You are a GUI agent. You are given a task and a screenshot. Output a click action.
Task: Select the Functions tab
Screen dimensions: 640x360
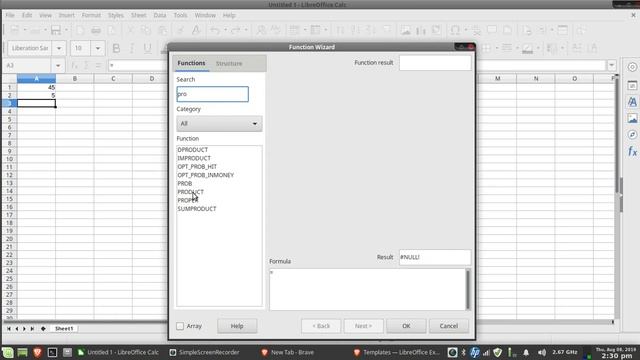click(x=191, y=63)
